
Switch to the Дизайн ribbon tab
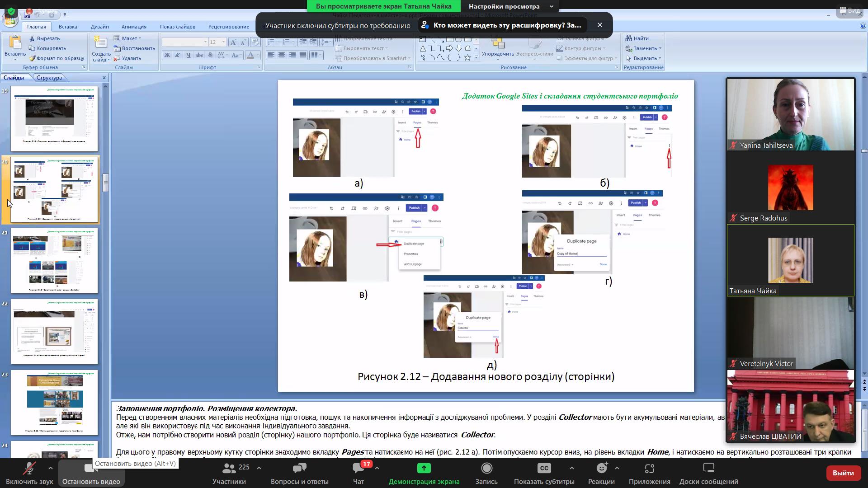tap(99, 27)
